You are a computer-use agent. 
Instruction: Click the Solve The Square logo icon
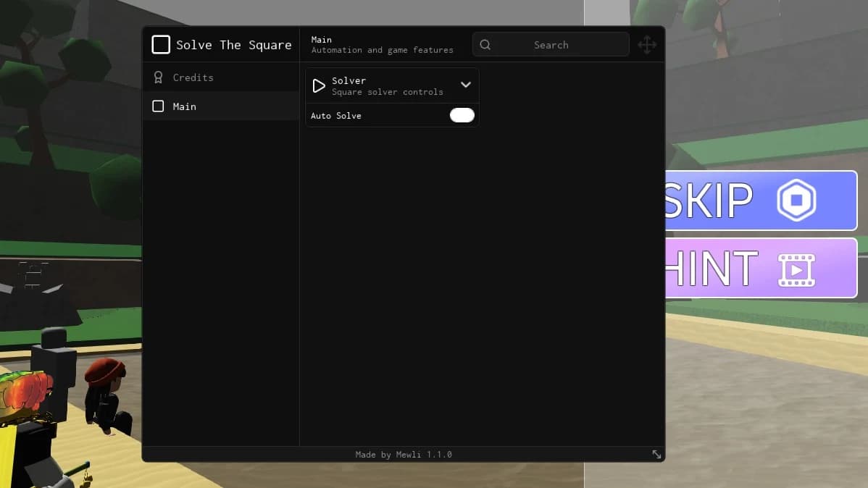(x=161, y=45)
